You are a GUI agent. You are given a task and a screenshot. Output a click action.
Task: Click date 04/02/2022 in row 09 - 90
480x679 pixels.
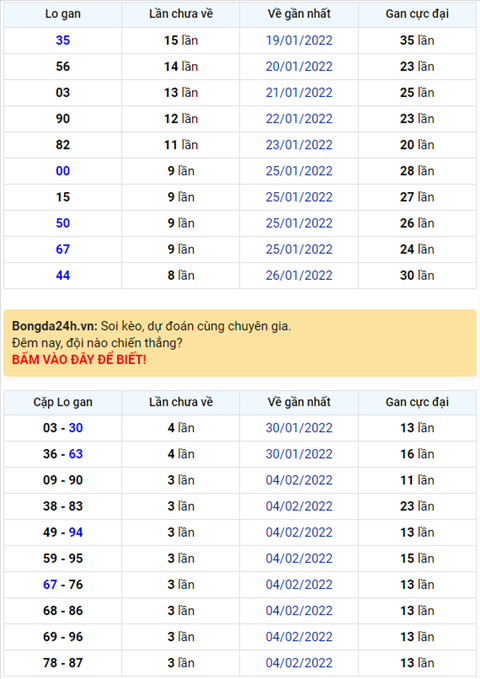click(x=299, y=480)
